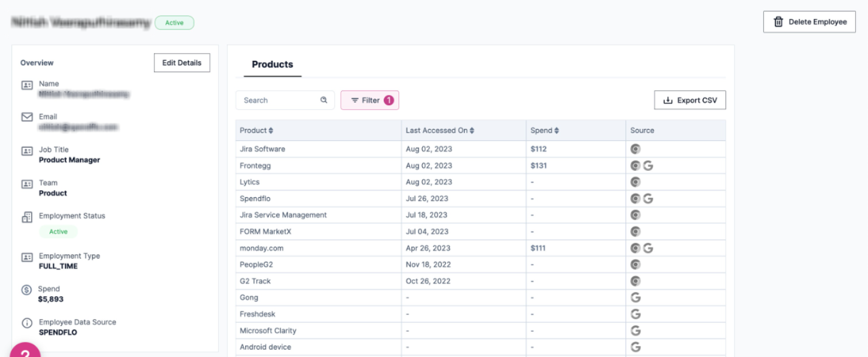
Task: Click the $112 spend value
Action: click(x=539, y=149)
